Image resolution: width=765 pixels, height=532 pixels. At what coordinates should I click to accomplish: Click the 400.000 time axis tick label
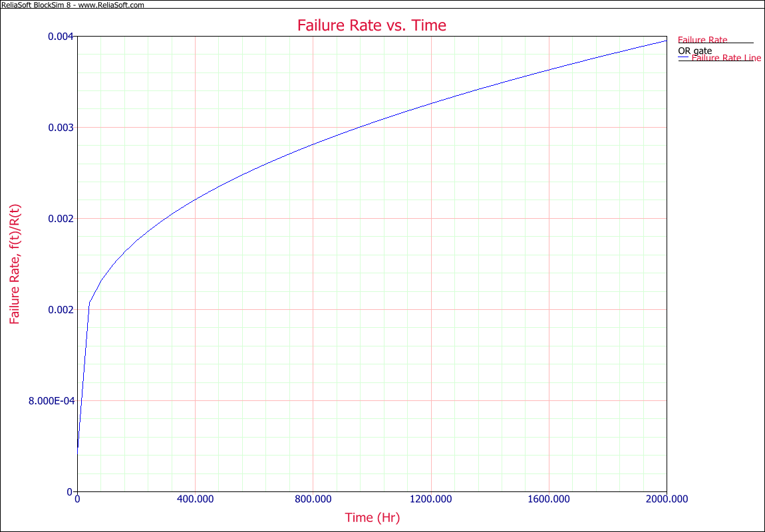(x=195, y=499)
